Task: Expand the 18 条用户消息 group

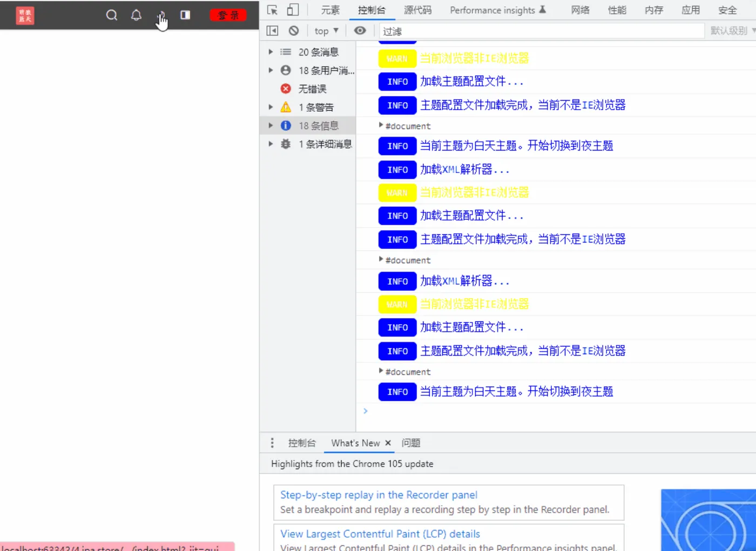Action: tap(271, 70)
